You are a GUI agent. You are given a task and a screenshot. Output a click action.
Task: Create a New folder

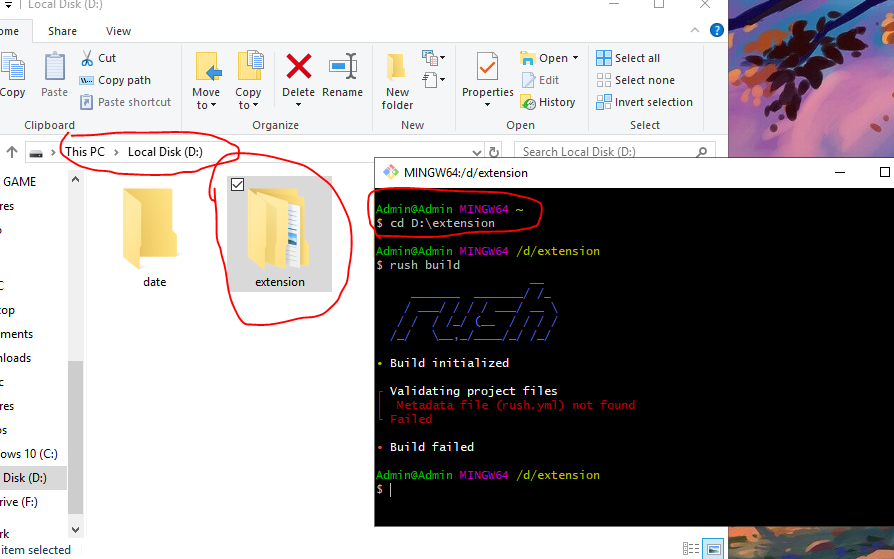397,80
